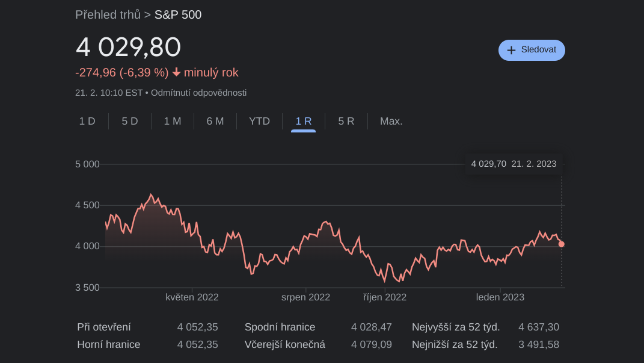The image size is (644, 363).
Task: Switch chart to the 5 R range
Action: point(346,121)
